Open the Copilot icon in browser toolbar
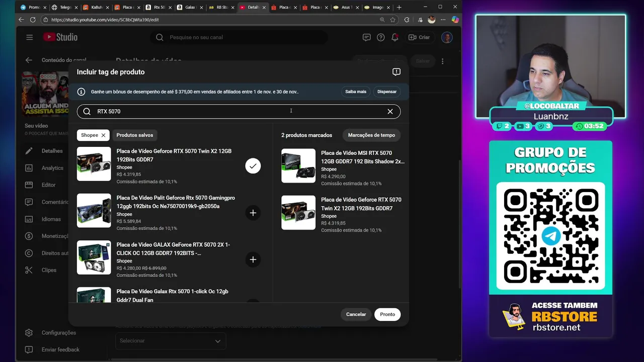 point(455,20)
